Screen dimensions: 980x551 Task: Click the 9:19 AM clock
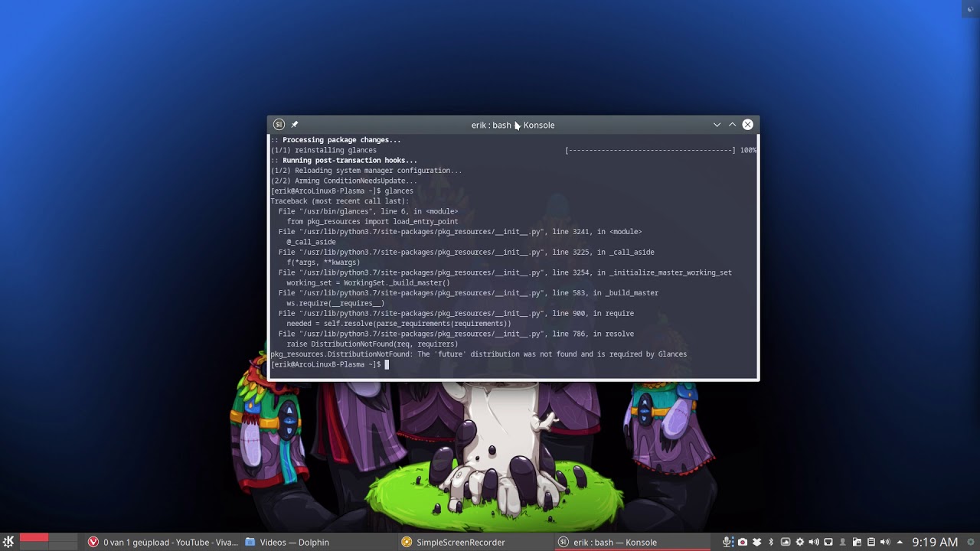pyautogui.click(x=935, y=542)
